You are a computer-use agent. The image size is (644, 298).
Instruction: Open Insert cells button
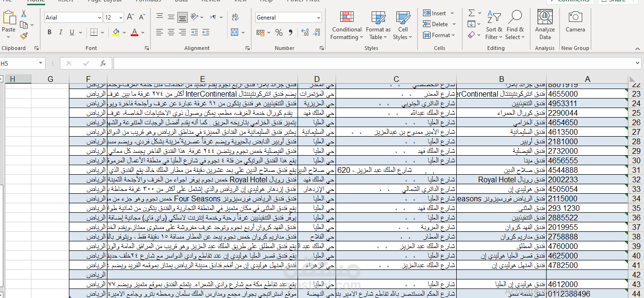[439, 13]
